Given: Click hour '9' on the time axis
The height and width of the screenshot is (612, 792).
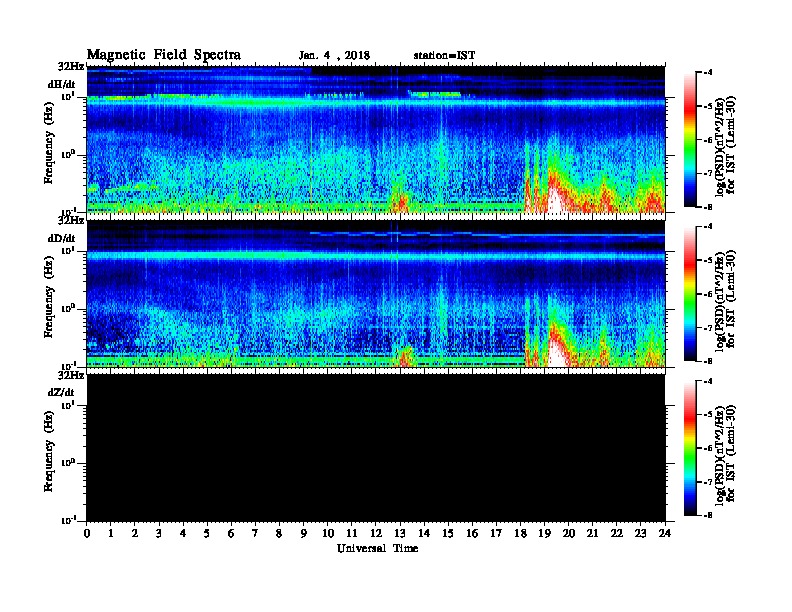Looking at the screenshot, I should (x=304, y=534).
